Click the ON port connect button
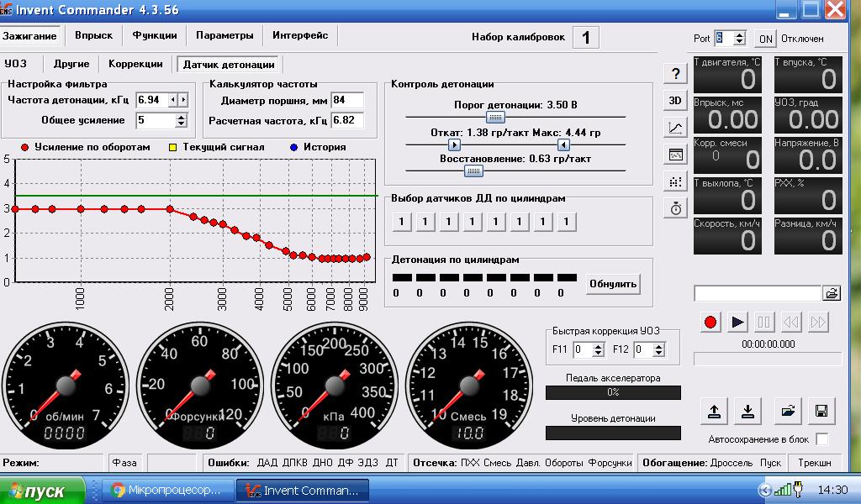This screenshot has width=861, height=504. (x=765, y=39)
